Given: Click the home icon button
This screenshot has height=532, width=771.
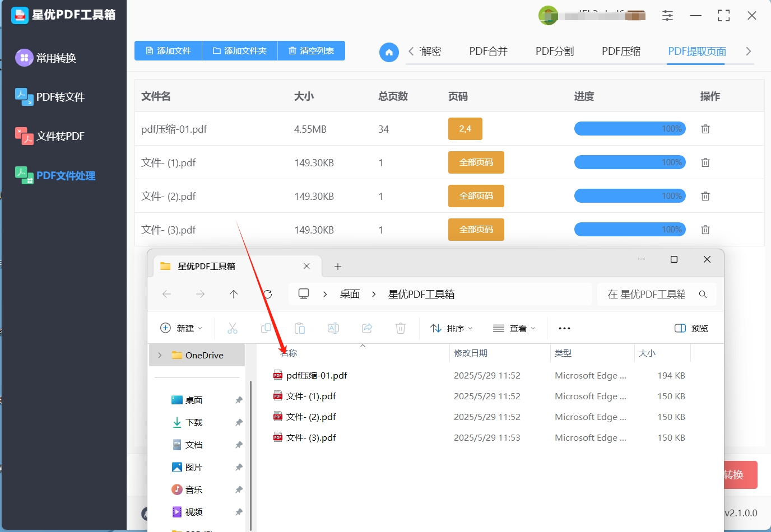Looking at the screenshot, I should click(389, 53).
